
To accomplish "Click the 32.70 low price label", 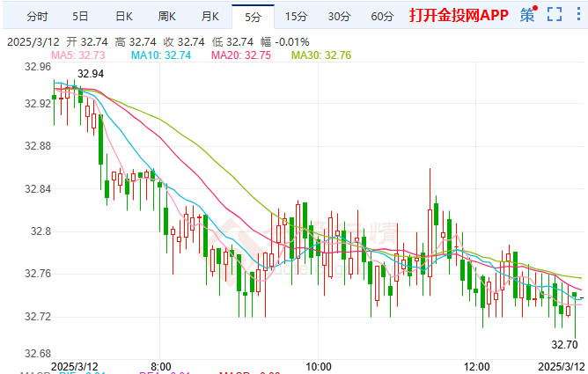I will coord(564,344).
